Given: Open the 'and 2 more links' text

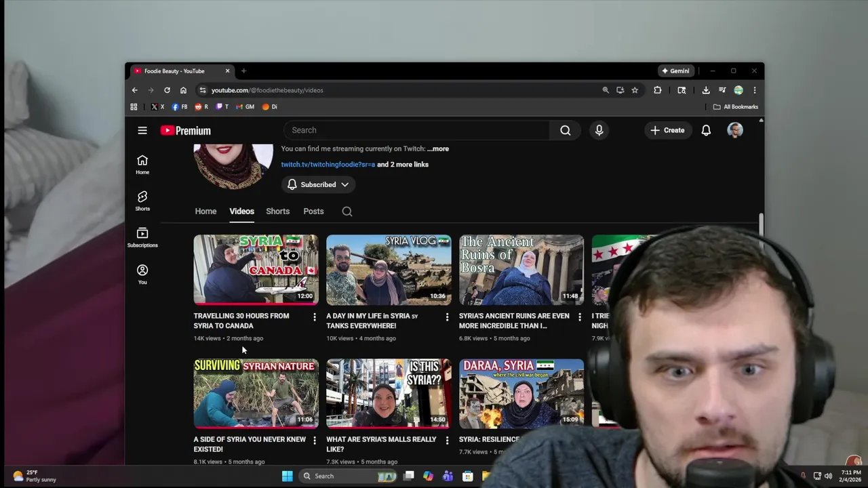Looking at the screenshot, I should pyautogui.click(x=403, y=164).
